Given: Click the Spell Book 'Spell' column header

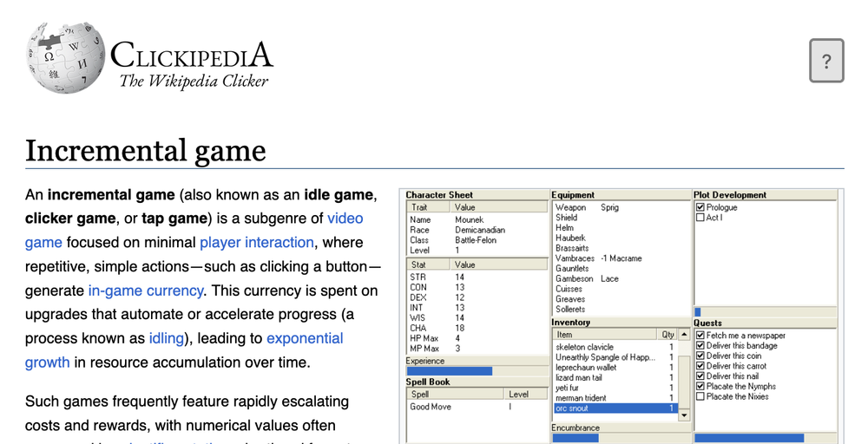Looking at the screenshot, I should click(x=456, y=395).
